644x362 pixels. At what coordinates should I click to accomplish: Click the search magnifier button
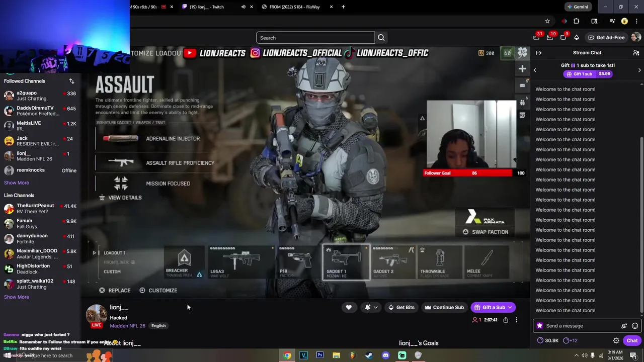[381, 38]
